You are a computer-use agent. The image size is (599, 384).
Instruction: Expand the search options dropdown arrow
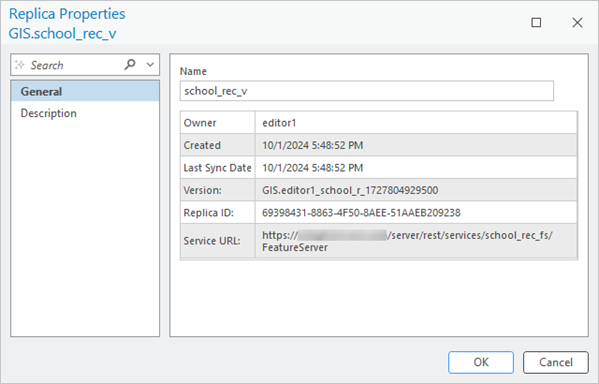click(150, 65)
